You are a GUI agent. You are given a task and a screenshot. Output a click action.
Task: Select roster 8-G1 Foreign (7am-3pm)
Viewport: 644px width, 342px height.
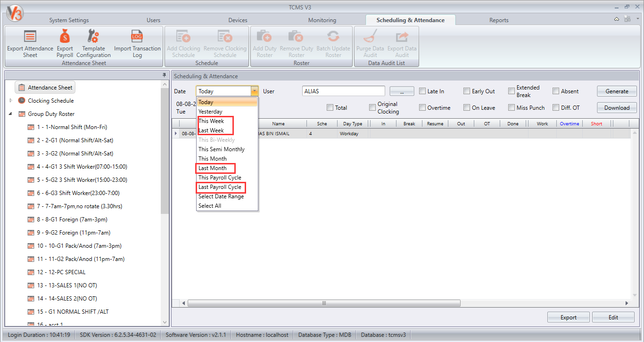coord(72,220)
